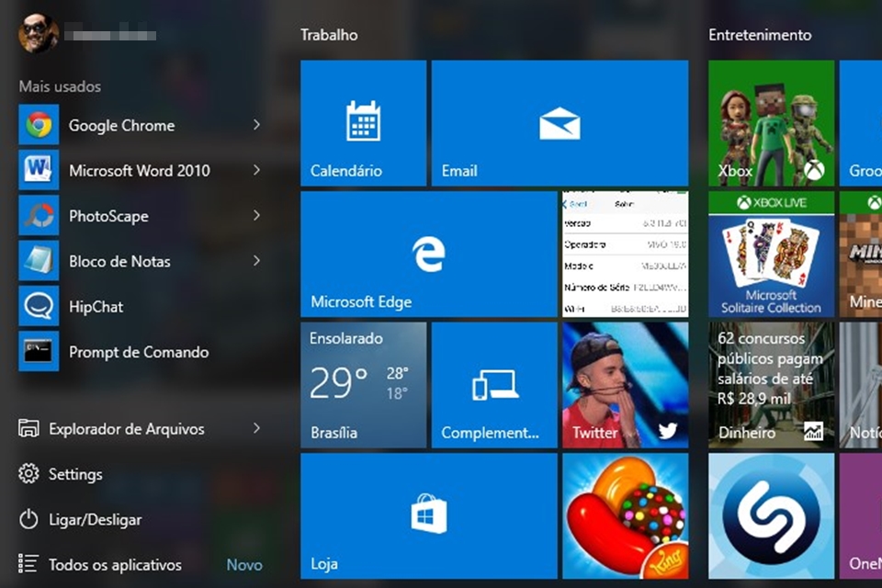The width and height of the screenshot is (882, 588).
Task: Open the Calendário tile
Action: [x=364, y=123]
